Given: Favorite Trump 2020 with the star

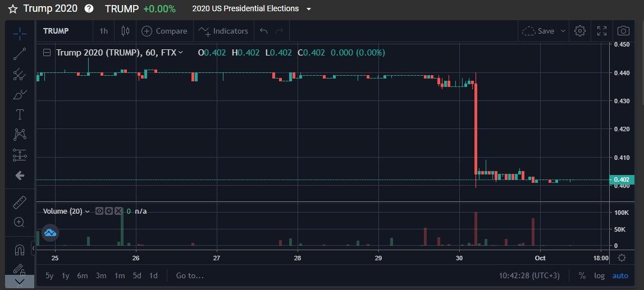Looking at the screenshot, I should click(13, 9).
